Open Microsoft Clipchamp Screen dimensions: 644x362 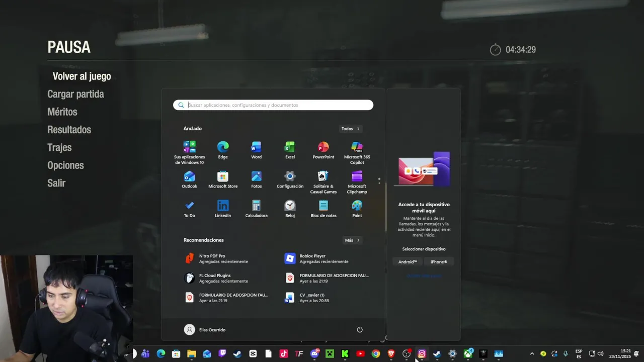(x=357, y=183)
